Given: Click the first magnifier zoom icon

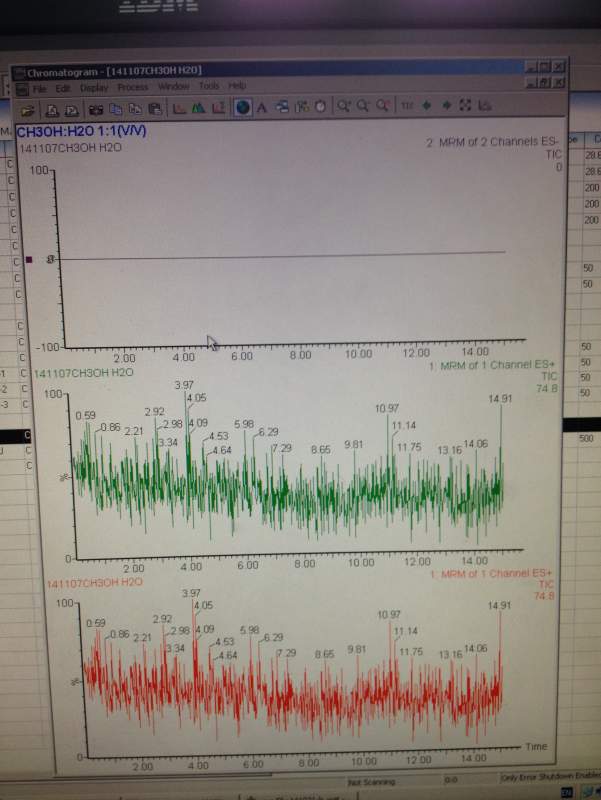Looking at the screenshot, I should point(343,106).
